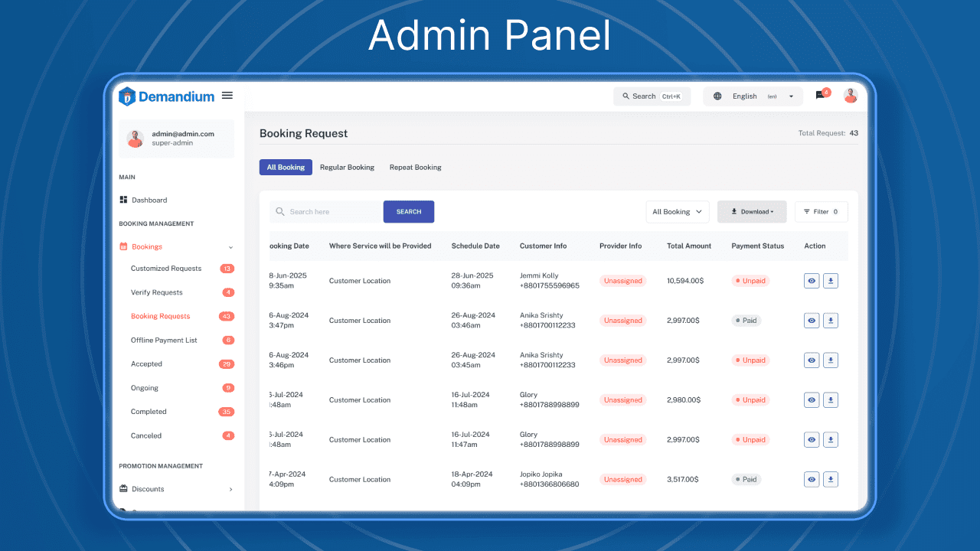Open the notifications bell icon
980x551 pixels.
[819, 95]
